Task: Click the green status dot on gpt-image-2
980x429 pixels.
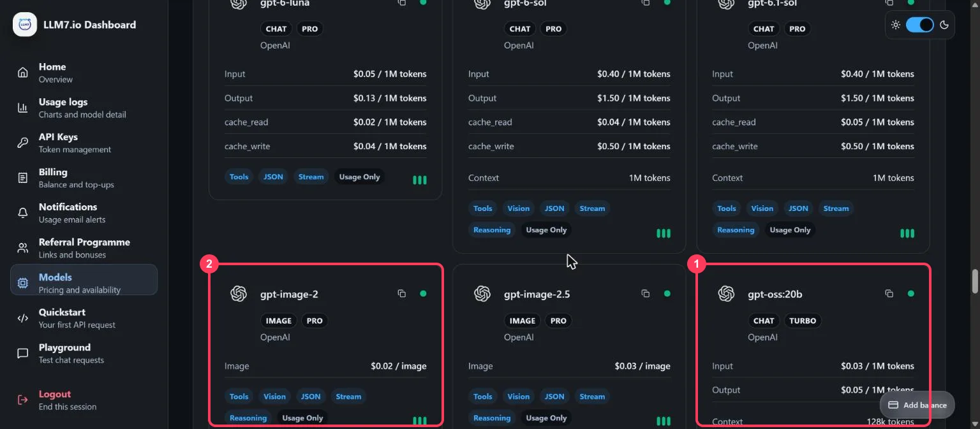Action: (x=423, y=294)
